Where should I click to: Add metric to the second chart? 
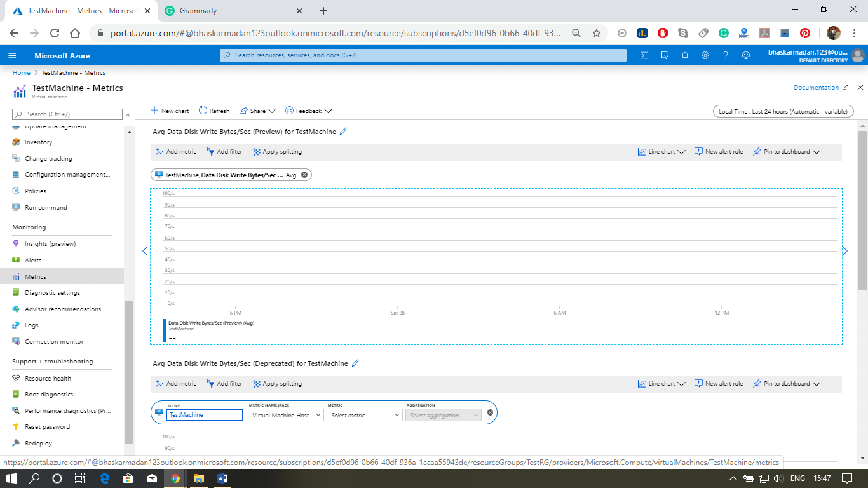point(176,384)
